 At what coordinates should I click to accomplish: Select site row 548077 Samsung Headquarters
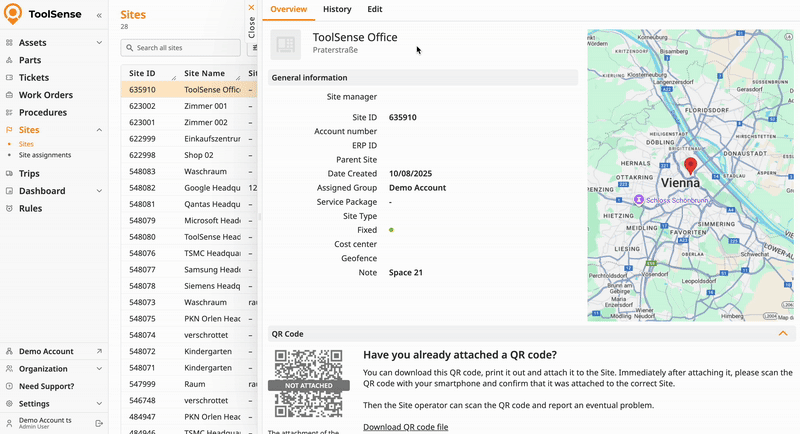189,269
